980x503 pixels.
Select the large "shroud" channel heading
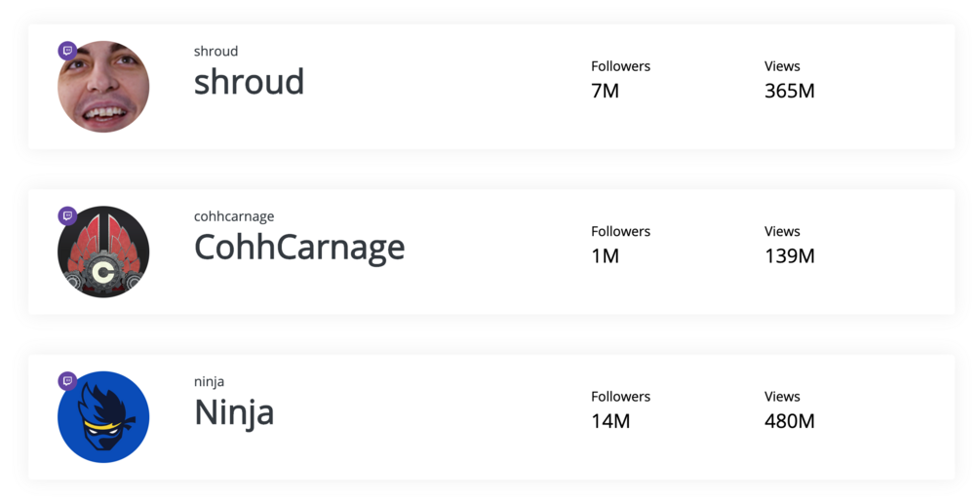249,82
